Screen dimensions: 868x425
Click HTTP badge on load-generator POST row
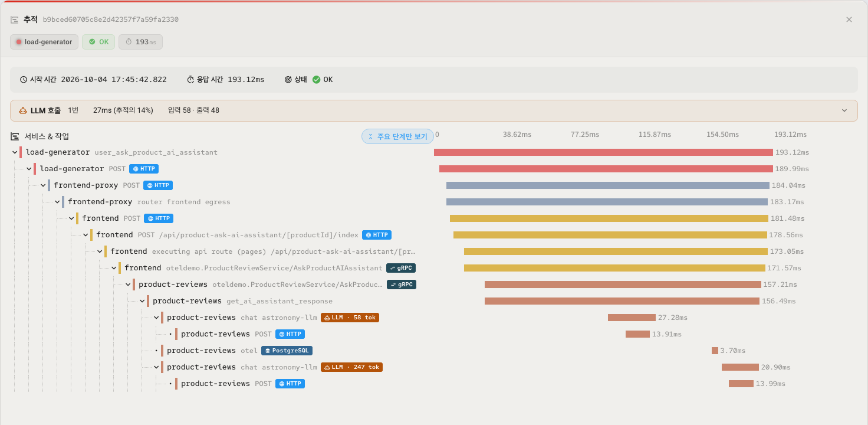coord(144,169)
